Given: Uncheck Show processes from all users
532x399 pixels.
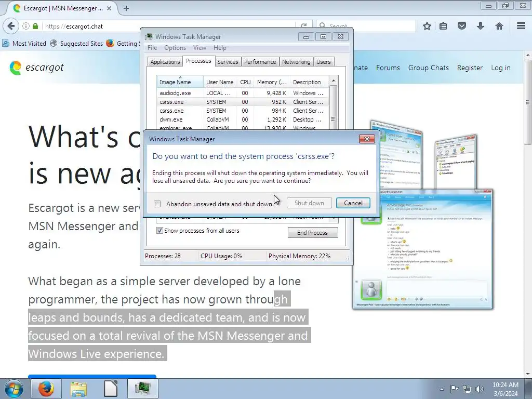Looking at the screenshot, I should coord(159,231).
